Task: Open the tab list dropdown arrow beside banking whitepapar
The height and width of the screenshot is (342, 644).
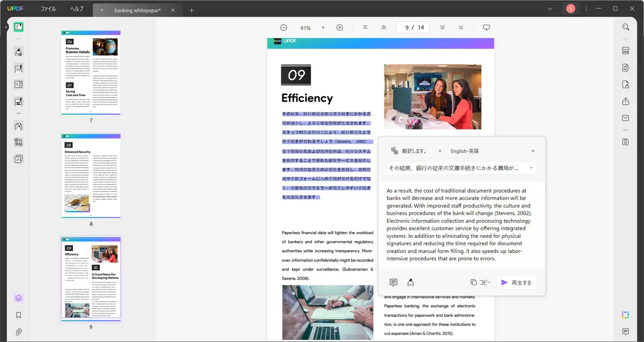Action: pos(102,10)
